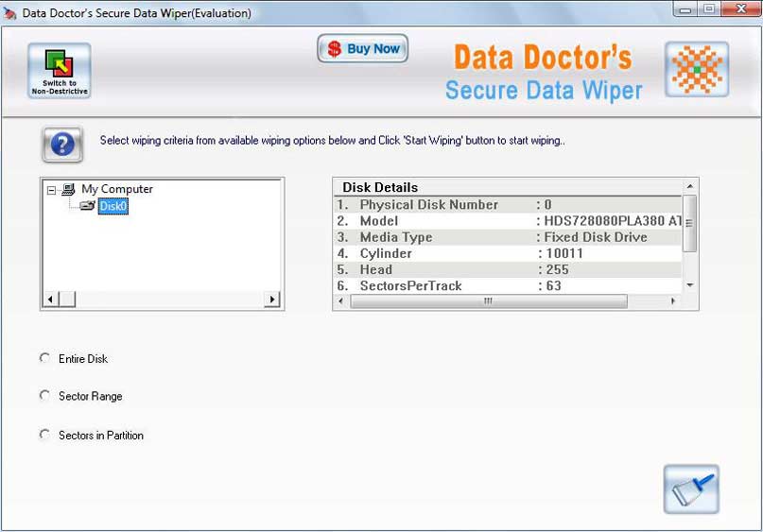Click the tree panel right scroll arrow
The width and height of the screenshot is (763, 532).
pyautogui.click(x=271, y=299)
